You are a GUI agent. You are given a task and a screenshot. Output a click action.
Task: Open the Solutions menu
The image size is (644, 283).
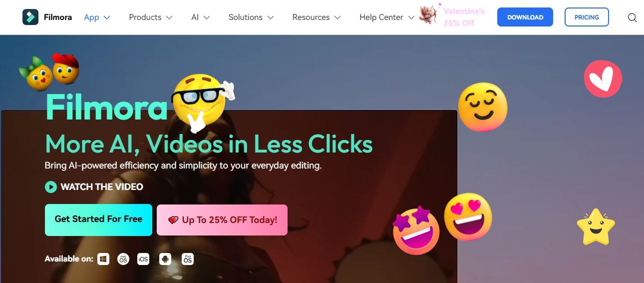(251, 17)
